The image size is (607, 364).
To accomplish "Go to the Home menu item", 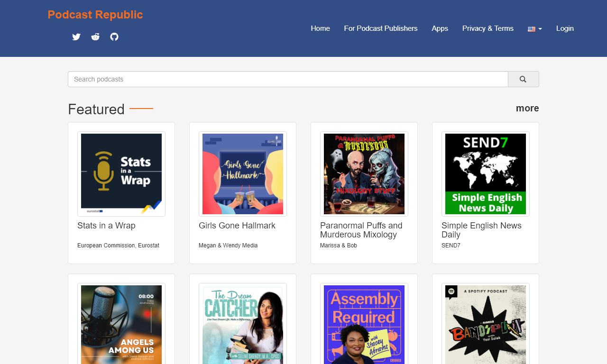I will pyautogui.click(x=320, y=28).
